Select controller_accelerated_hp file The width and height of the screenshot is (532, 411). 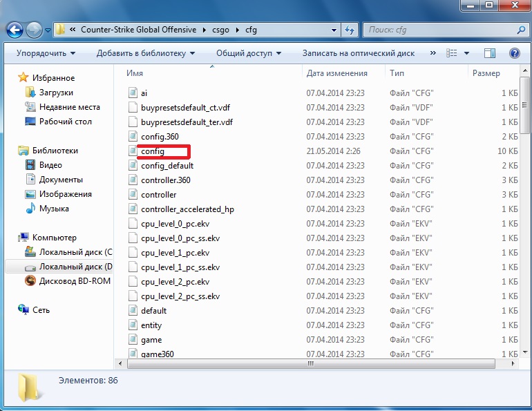187,209
